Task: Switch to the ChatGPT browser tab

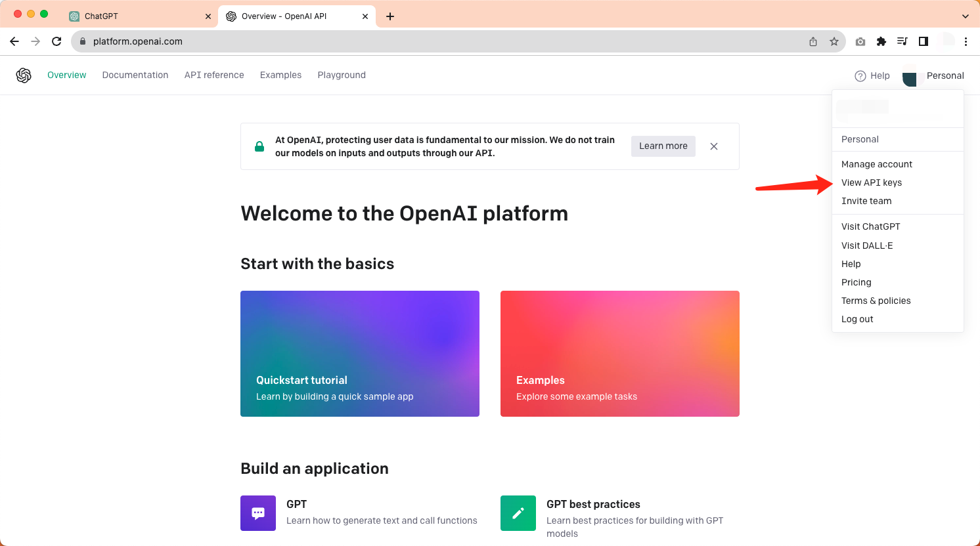Action: tap(139, 16)
